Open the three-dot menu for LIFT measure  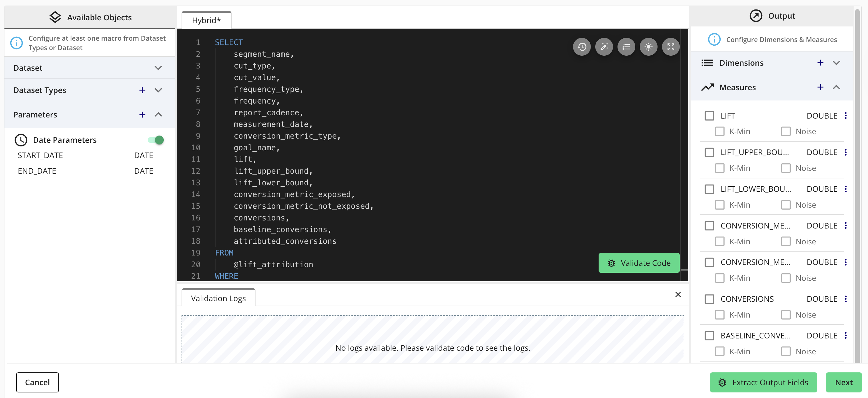click(845, 116)
